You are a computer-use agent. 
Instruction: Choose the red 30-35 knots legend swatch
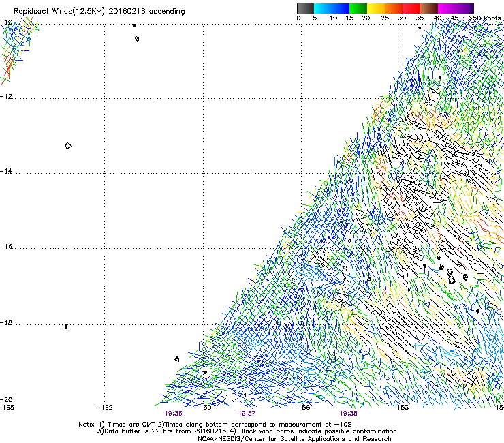[411, 8]
